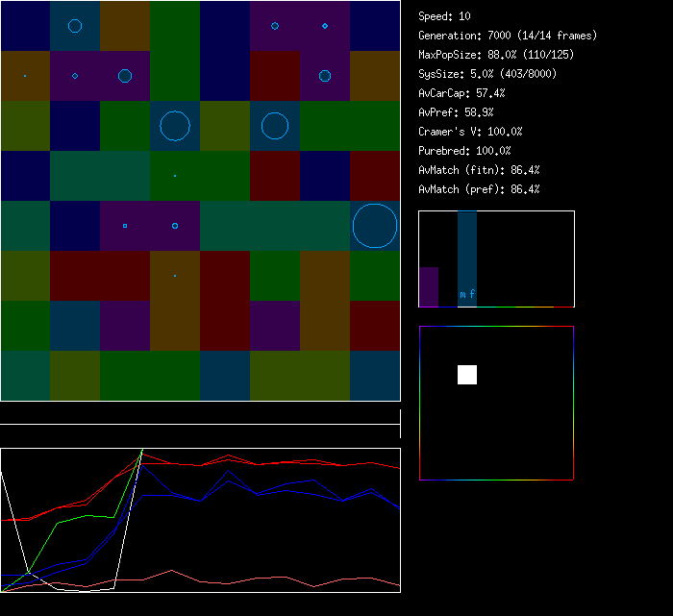
Task: Click the Speed: 10 readout
Action: point(445,16)
